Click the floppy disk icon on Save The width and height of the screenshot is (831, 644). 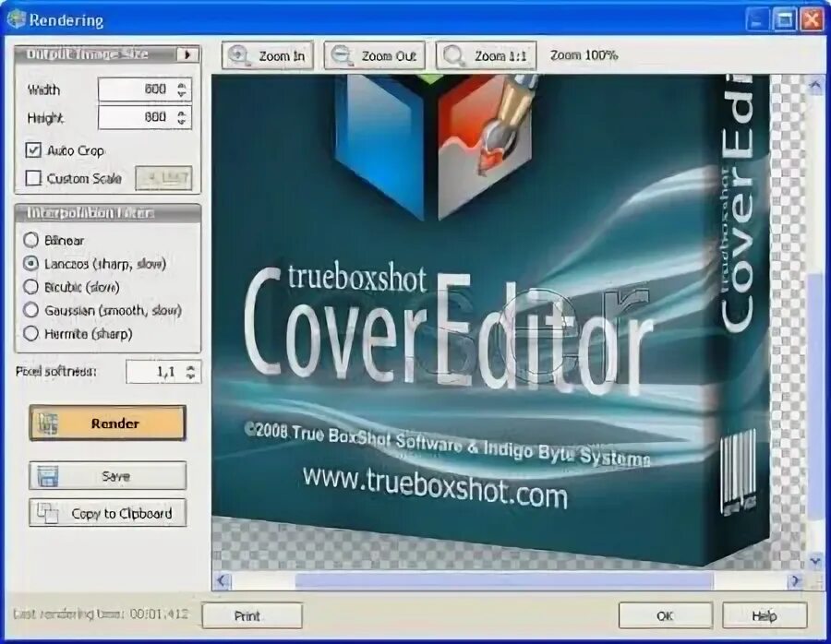tap(48, 475)
